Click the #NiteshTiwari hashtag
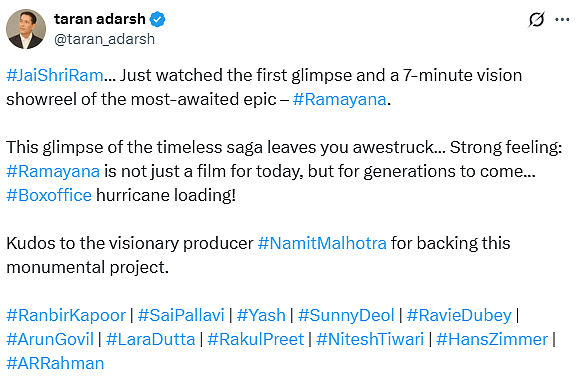 point(370,339)
